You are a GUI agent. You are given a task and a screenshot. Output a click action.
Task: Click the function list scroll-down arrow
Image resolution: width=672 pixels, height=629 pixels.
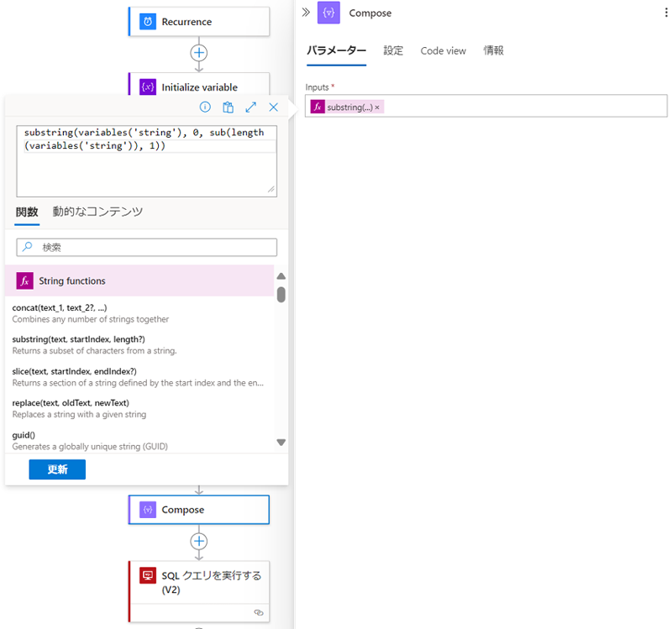tap(281, 443)
